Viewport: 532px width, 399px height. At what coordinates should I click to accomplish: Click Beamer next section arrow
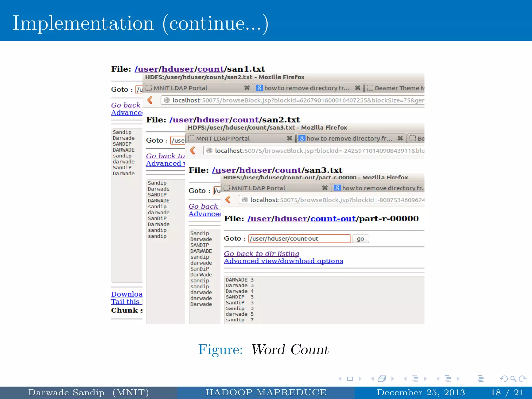pyautogui.click(x=458, y=379)
